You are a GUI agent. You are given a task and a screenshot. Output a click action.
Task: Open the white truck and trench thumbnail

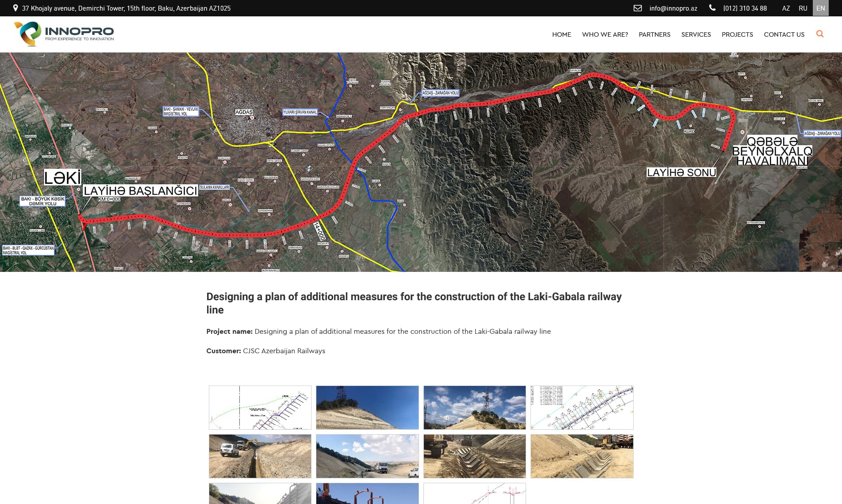(x=260, y=456)
